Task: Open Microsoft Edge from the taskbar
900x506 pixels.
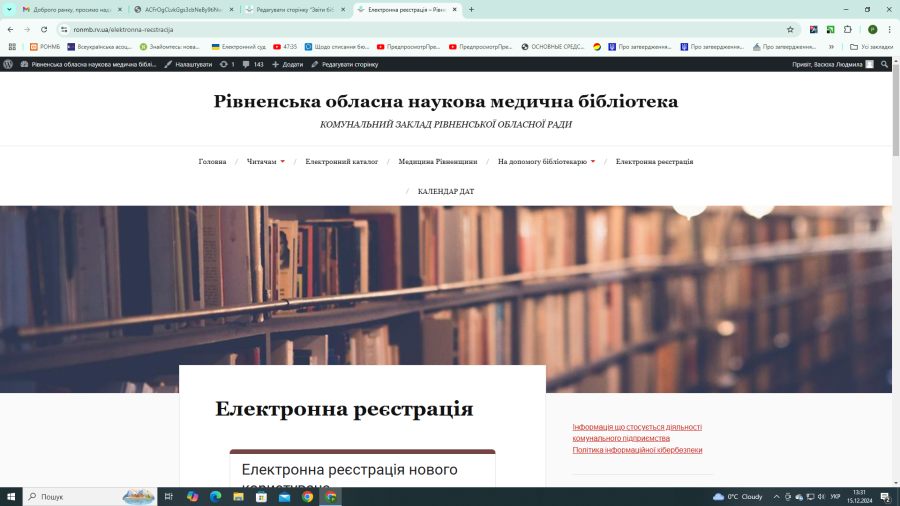Action: coord(215,497)
